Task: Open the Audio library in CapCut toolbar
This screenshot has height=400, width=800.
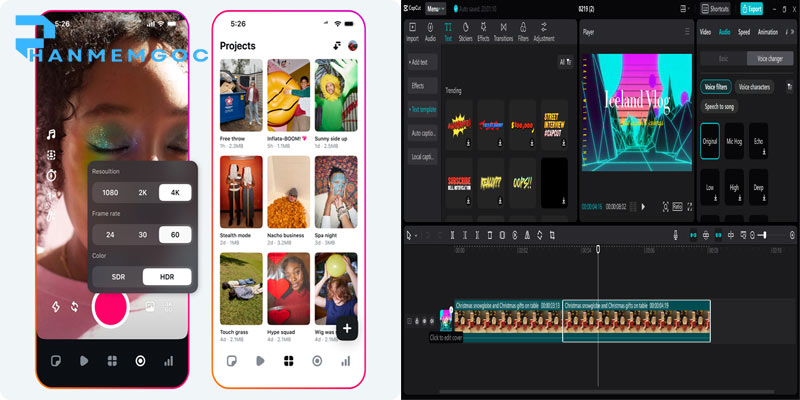Action: 430,32
